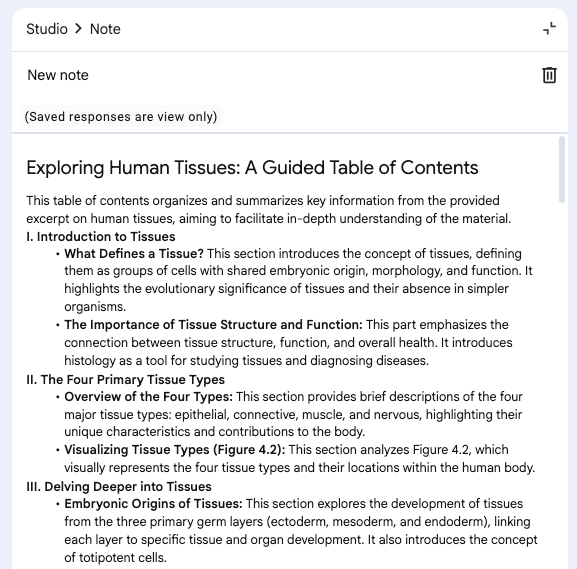Screen dimensions: 577x569
Task: Click the 'Overview of the Four Types' bullet title
Action: pyautogui.click(x=149, y=397)
